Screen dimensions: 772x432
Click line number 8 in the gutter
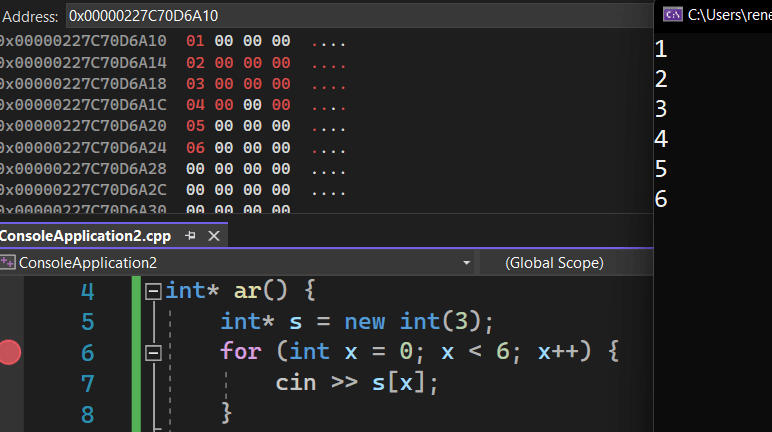[88, 415]
